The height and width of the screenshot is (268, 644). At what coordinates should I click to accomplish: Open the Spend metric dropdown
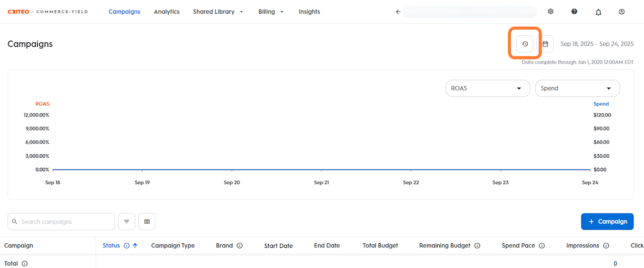click(x=578, y=88)
